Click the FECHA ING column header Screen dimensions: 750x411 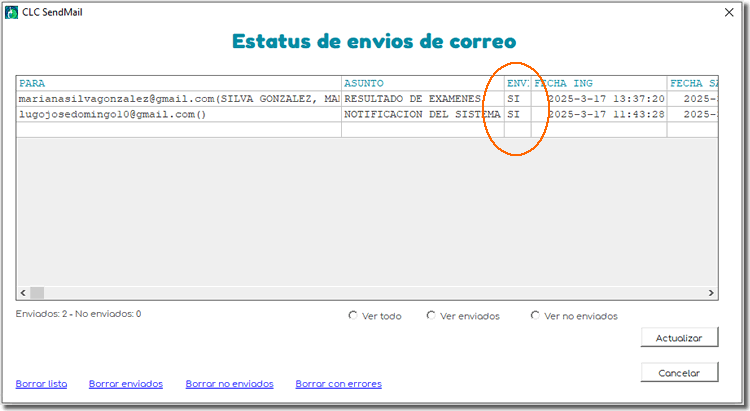(x=598, y=84)
